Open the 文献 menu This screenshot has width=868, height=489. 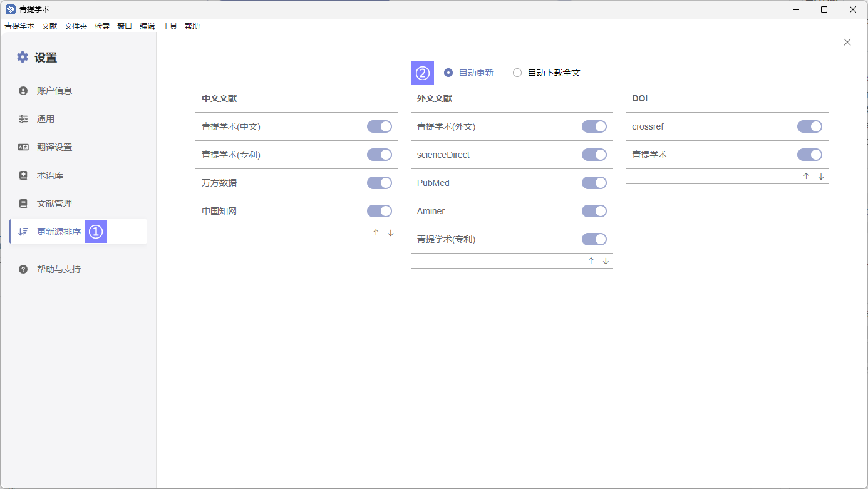[x=49, y=26]
